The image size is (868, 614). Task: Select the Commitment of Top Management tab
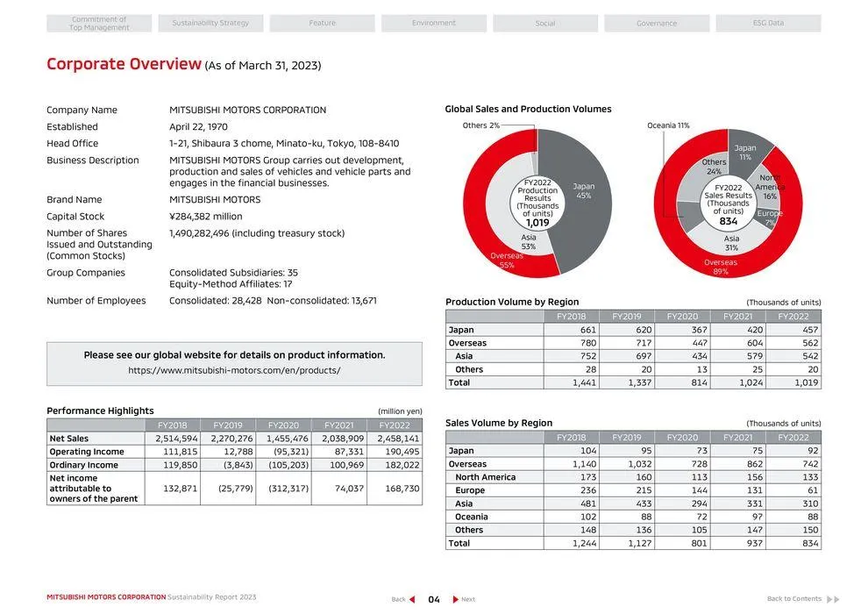pos(98,23)
